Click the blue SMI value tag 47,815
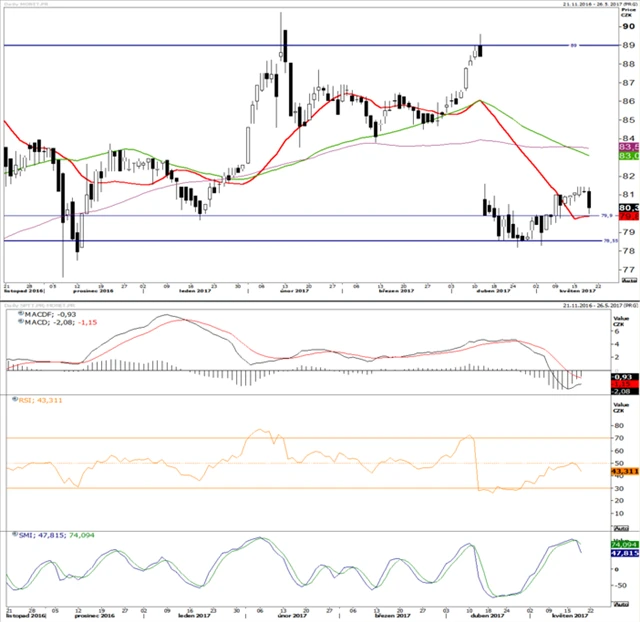 tap(629, 552)
